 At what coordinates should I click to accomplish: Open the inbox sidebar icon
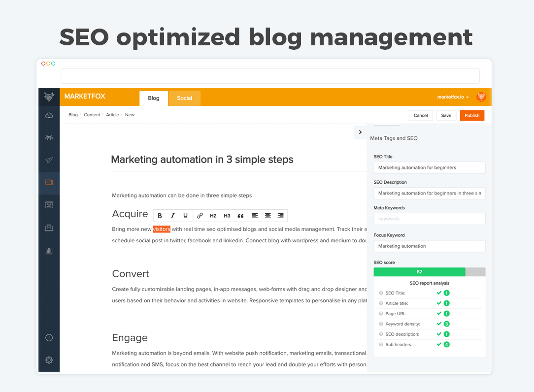[x=49, y=228]
